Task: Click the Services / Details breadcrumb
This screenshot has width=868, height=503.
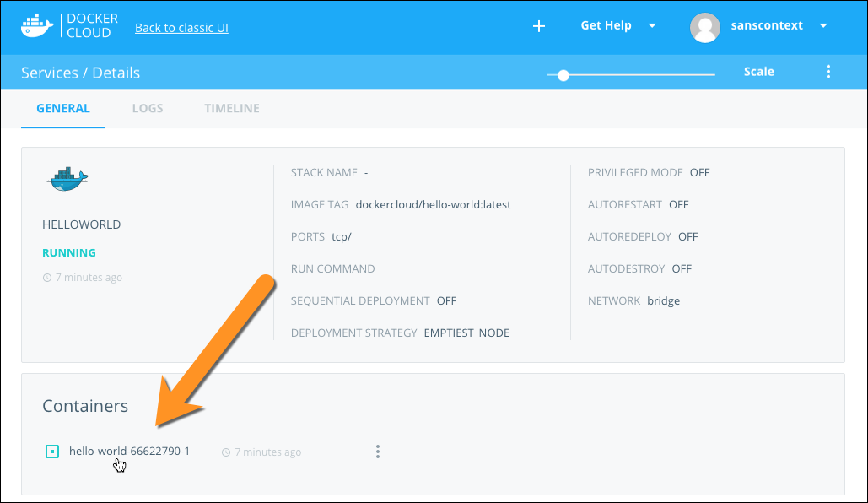Action: 81,73
